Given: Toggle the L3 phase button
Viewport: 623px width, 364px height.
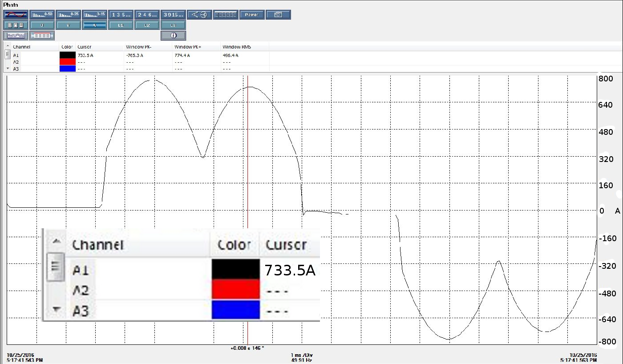Looking at the screenshot, I should tap(173, 25).
